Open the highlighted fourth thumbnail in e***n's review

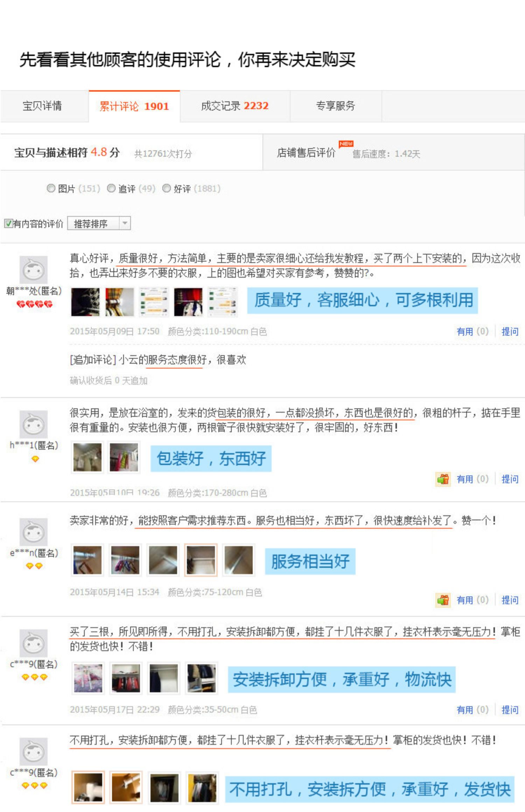[201, 560]
